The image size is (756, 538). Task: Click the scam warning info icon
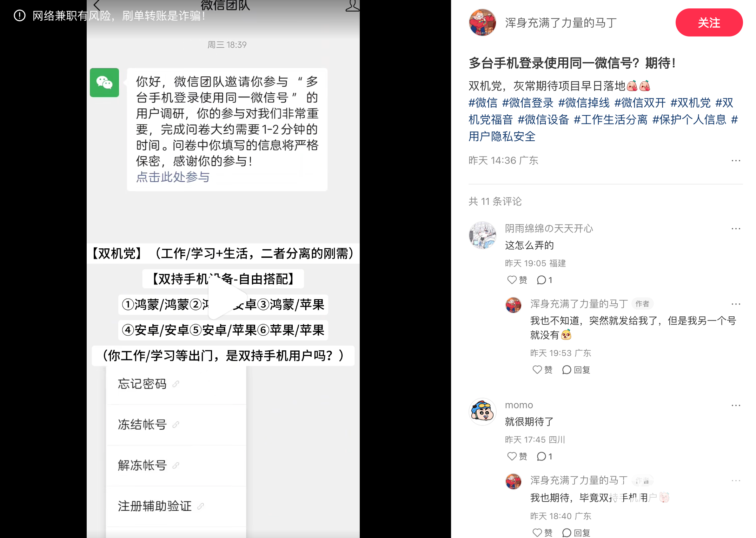point(20,15)
